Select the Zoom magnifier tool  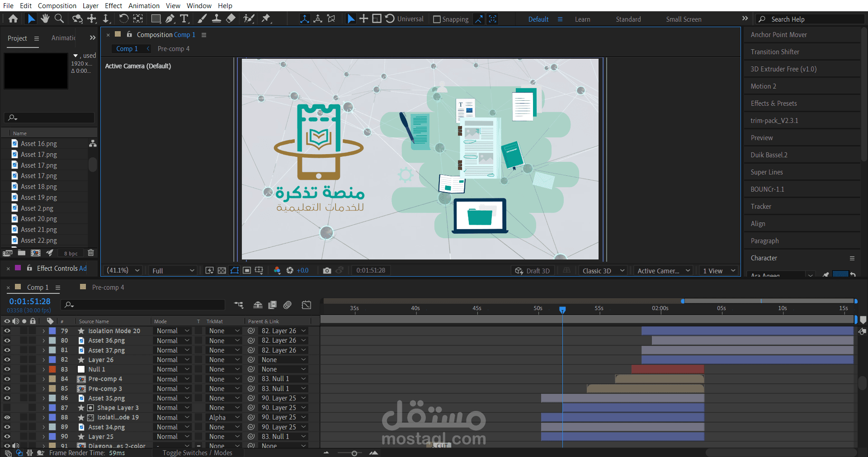click(x=59, y=19)
